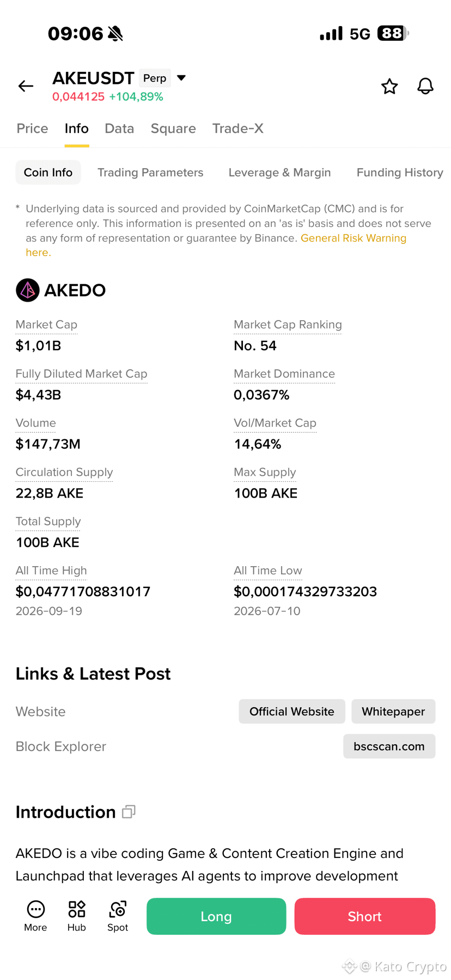The height and width of the screenshot is (980, 451).
Task: Go to the Square tab
Action: (x=173, y=128)
